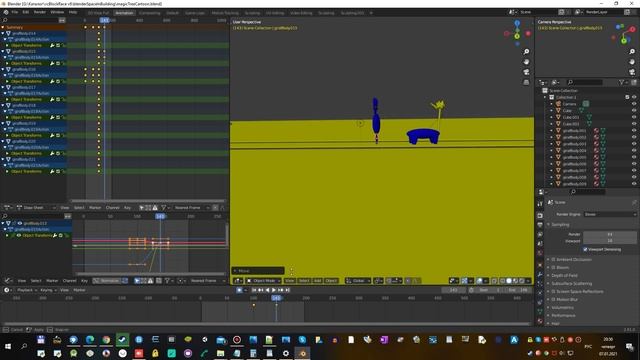Click the Render samples value field
Image resolution: width=640 pixels, height=360 pixels.
[x=610, y=234]
